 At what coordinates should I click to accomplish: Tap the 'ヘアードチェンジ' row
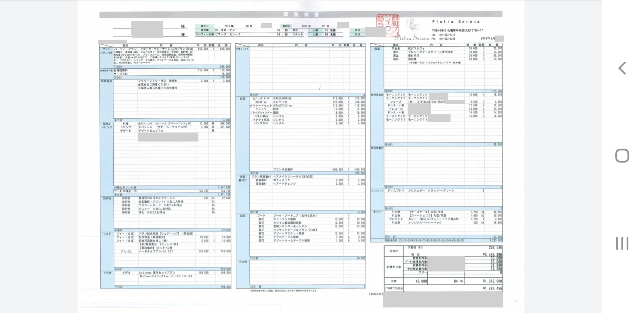click(x=307, y=184)
